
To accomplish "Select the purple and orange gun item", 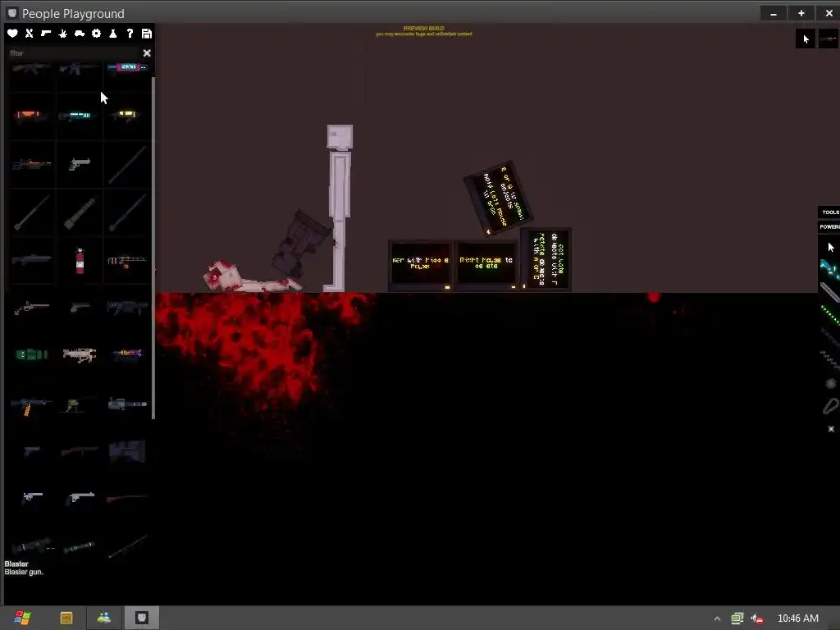I will pos(127,354).
